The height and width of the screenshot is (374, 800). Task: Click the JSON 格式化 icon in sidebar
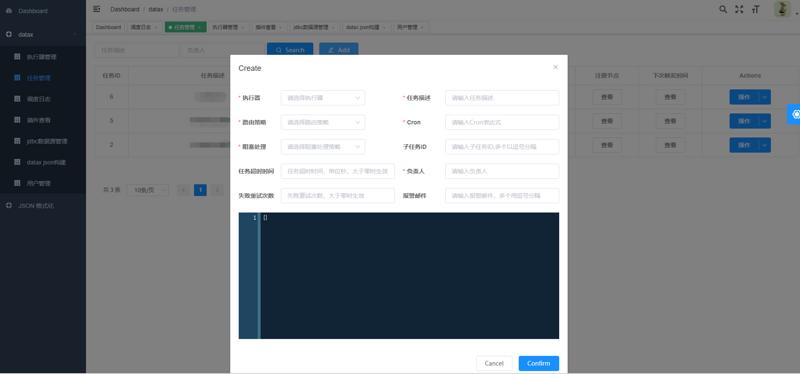click(9, 206)
